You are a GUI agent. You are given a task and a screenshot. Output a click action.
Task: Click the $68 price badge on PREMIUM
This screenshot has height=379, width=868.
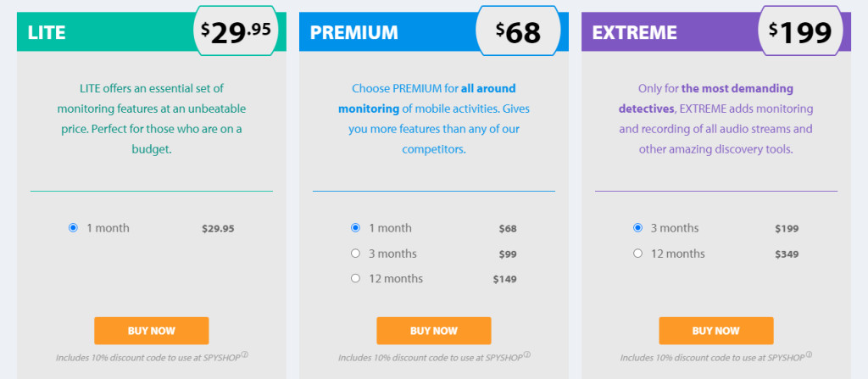tap(518, 31)
